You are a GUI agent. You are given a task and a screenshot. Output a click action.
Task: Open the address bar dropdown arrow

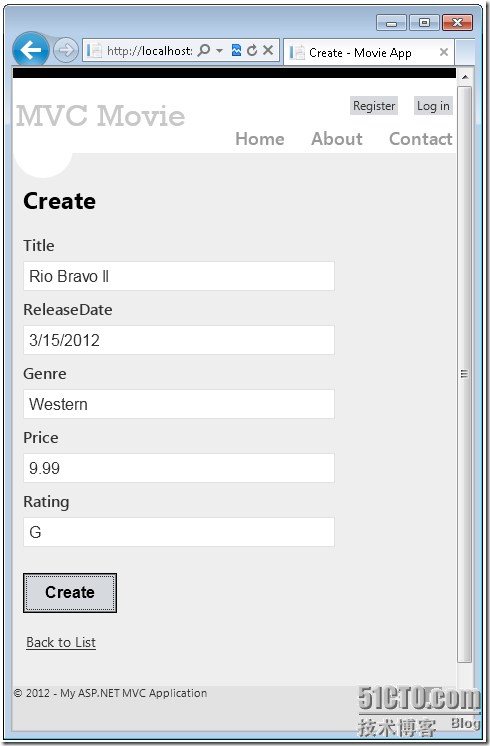[x=219, y=50]
